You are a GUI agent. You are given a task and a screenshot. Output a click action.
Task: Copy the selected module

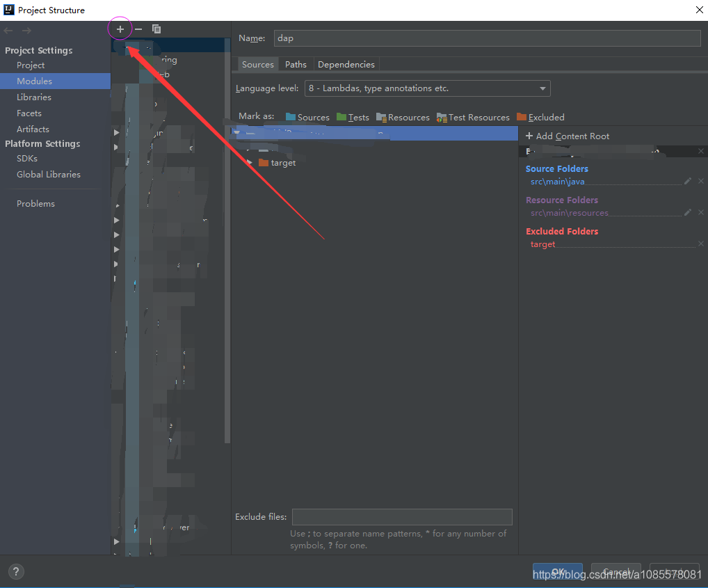coord(156,29)
